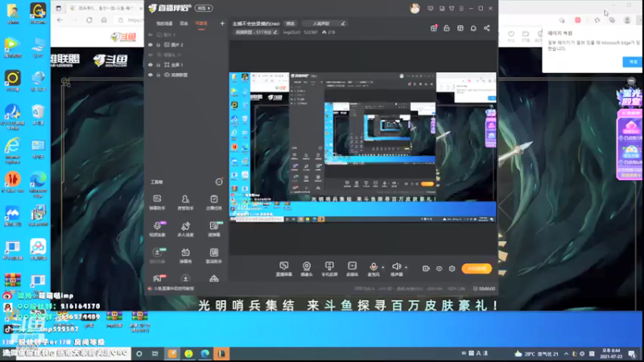Open the 歌词助手 tool
The width and height of the screenshot is (644, 362).
[213, 256]
